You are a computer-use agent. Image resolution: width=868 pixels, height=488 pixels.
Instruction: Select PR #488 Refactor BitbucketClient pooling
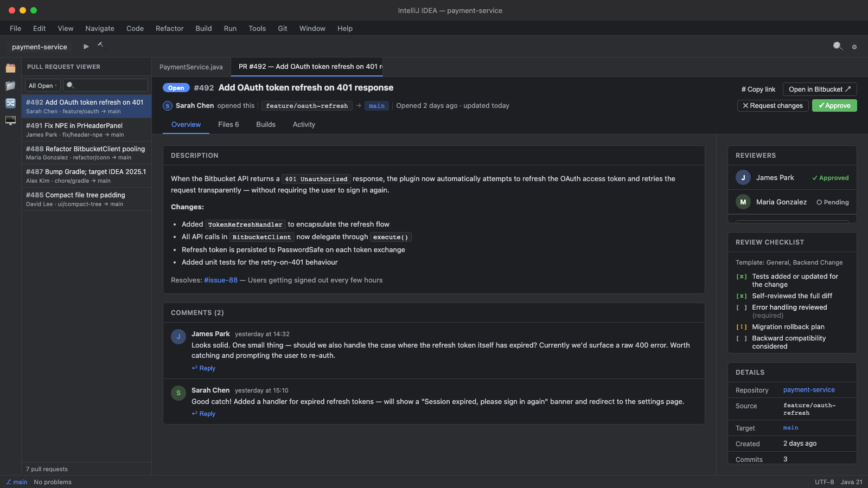tap(86, 153)
